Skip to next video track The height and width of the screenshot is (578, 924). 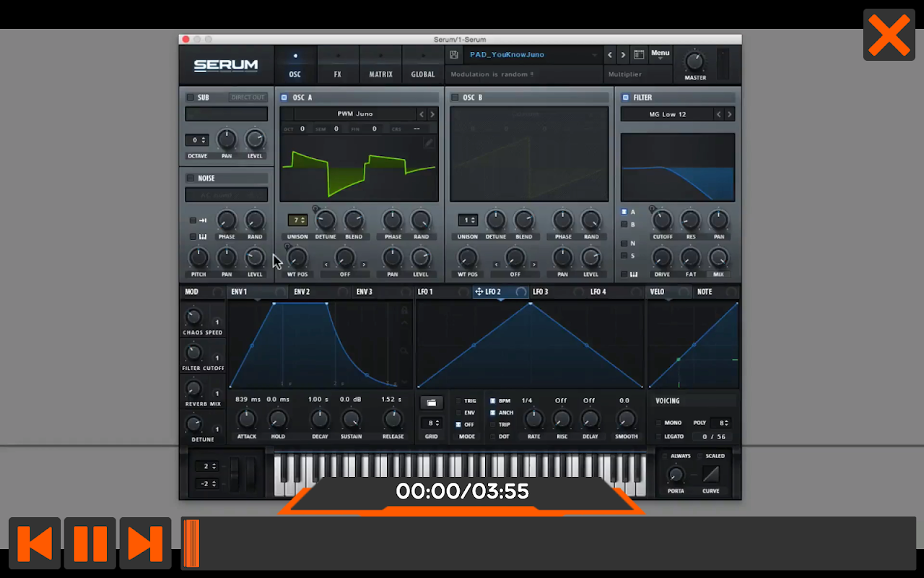click(145, 543)
